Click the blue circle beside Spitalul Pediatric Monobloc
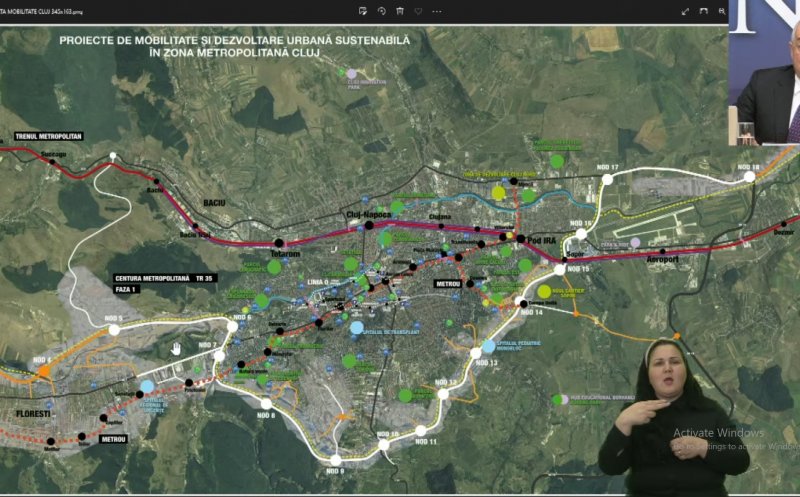Screen dimensions: 800x497 [488, 346]
